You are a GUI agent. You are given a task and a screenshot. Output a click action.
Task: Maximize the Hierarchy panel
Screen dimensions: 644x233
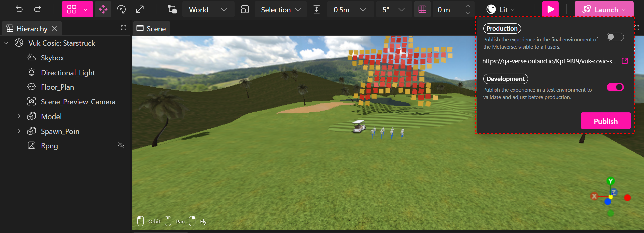tap(123, 28)
